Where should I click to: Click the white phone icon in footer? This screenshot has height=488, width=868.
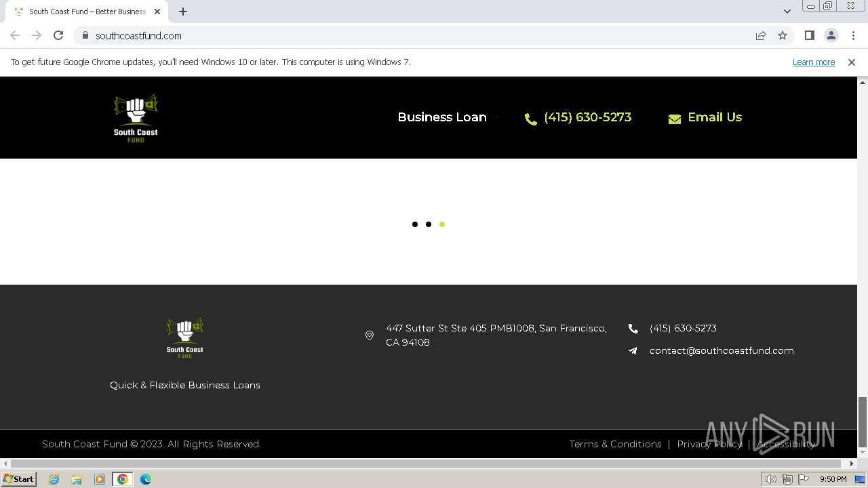coord(633,329)
